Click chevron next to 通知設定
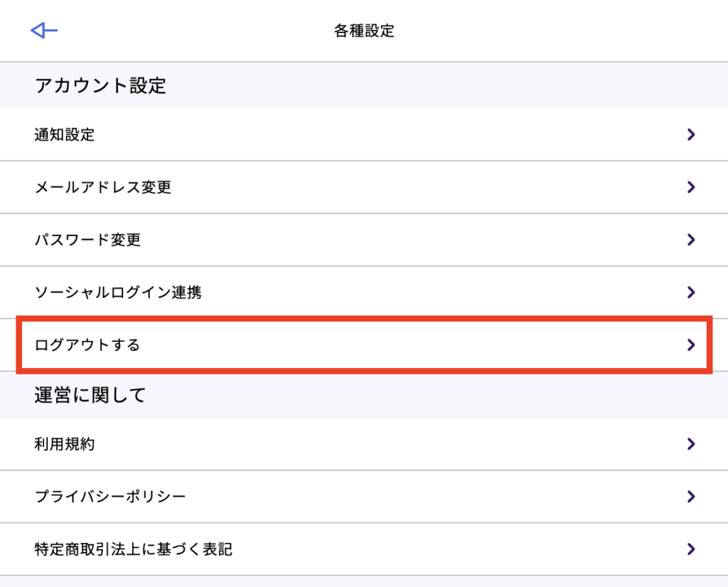 tap(690, 134)
